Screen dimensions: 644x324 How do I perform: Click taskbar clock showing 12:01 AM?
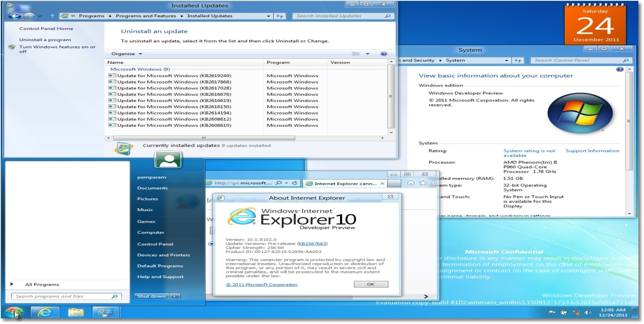[613, 313]
